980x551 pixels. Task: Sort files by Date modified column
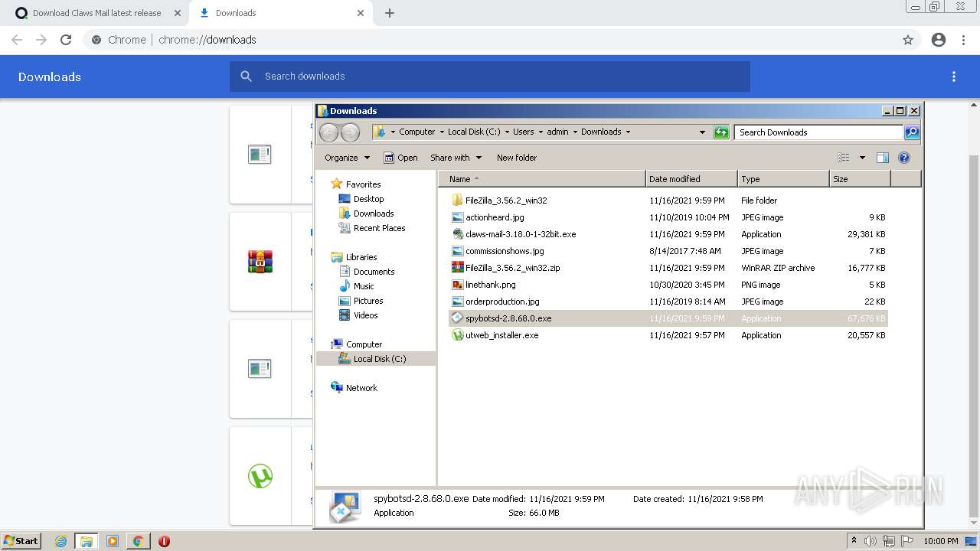point(691,179)
